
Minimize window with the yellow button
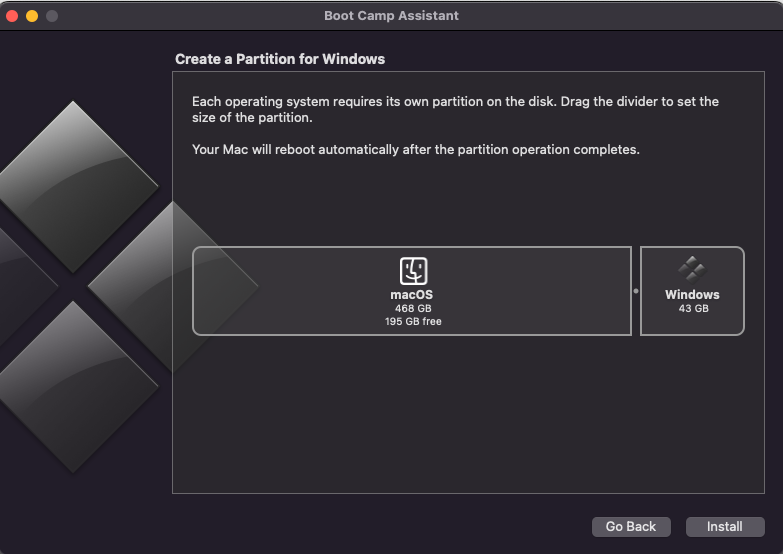tap(32, 16)
